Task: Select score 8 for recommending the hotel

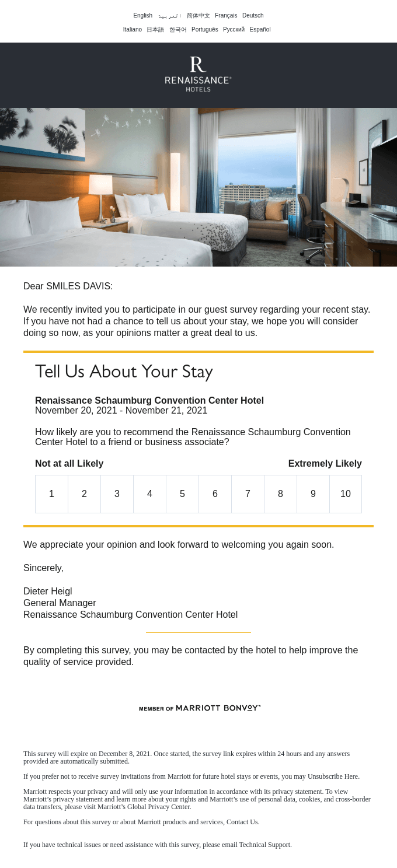Action: click(280, 494)
